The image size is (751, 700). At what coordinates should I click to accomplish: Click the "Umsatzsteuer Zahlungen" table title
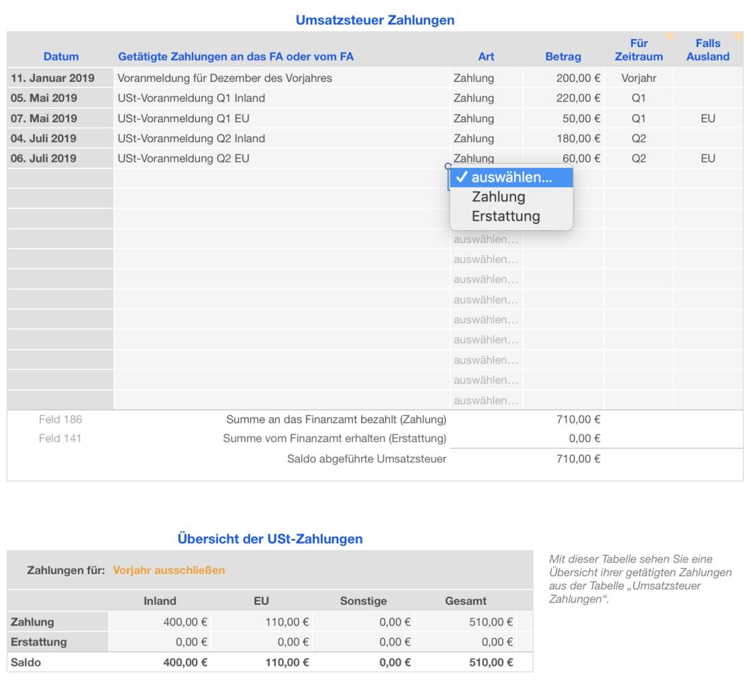coord(375,20)
